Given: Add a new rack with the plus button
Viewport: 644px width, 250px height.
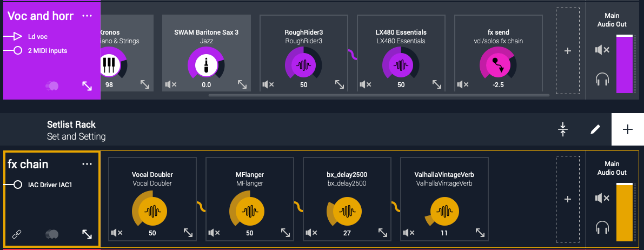Looking at the screenshot, I should point(628,129).
